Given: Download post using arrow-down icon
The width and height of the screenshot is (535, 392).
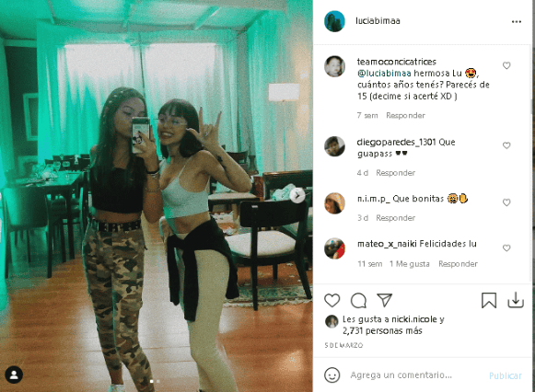Looking at the screenshot, I should click(516, 300).
